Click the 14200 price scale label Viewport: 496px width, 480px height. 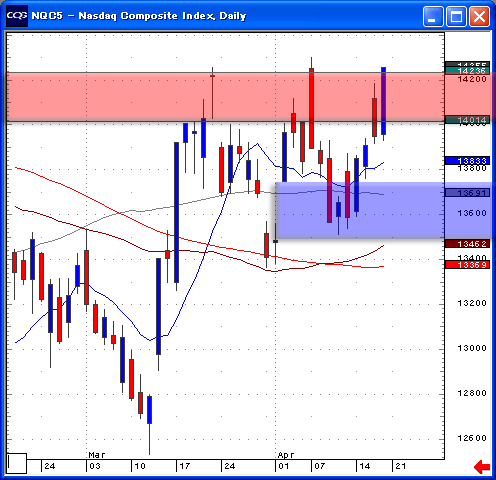[472, 79]
